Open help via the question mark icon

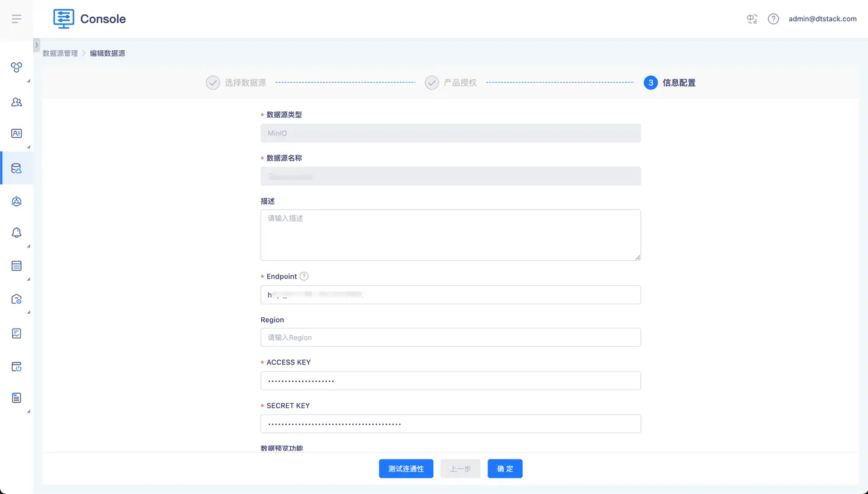click(773, 19)
